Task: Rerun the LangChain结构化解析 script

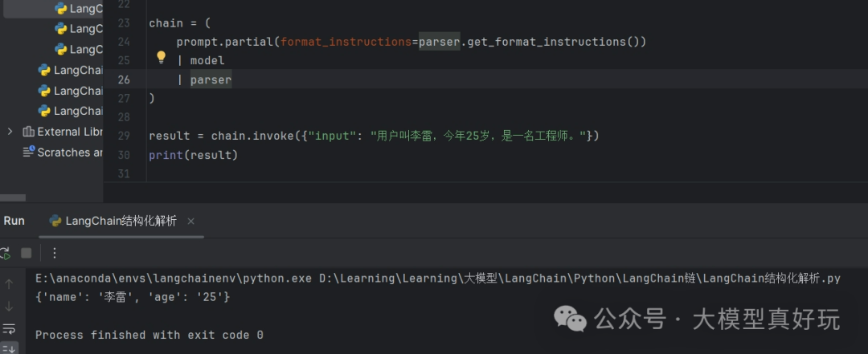Action: 5,254
